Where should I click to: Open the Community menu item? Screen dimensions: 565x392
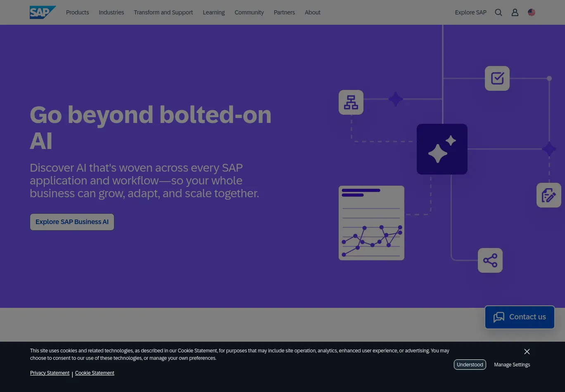click(x=249, y=12)
